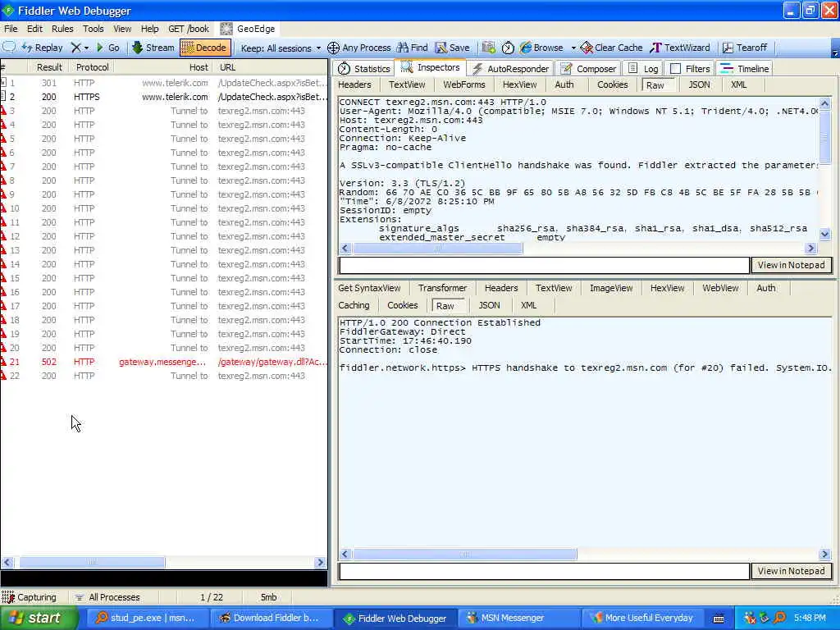Switch to MSN Messenger taskbar item
The height and width of the screenshot is (630, 840).
518,619
